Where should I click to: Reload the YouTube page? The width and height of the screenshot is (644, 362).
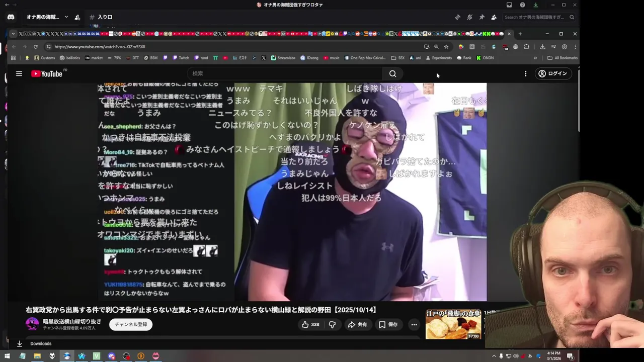point(35,47)
